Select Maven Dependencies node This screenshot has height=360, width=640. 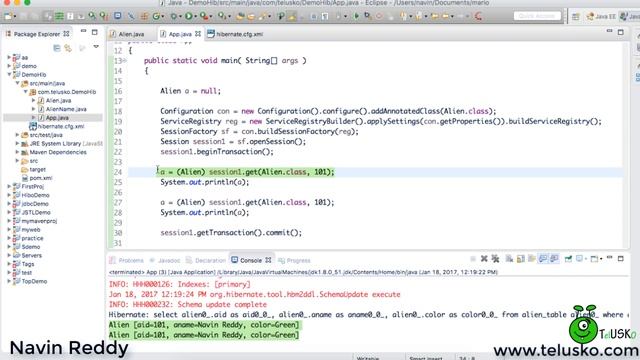tap(58, 152)
